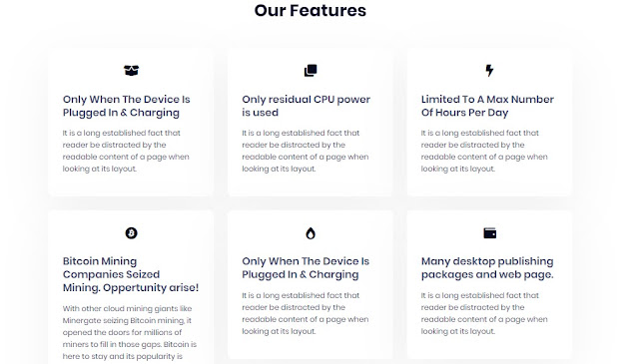Click the lightning bolt icon
Viewport: 639px width, 364px height.
tap(489, 71)
